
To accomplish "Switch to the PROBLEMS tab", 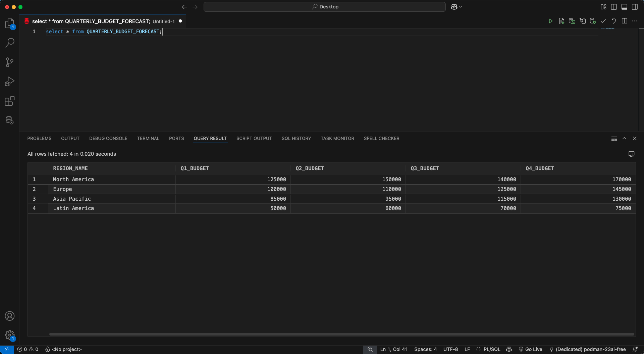I will point(39,139).
